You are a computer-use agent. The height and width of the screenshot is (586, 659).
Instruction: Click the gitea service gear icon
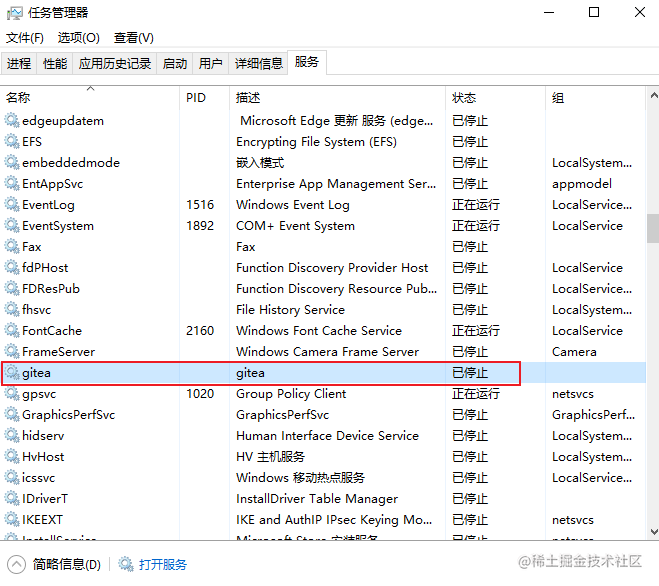point(12,373)
